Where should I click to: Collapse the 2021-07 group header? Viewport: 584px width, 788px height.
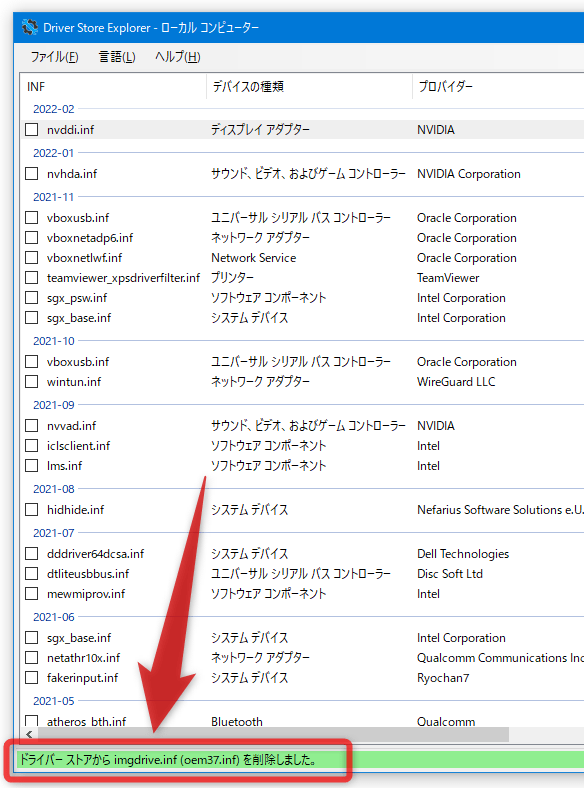click(x=54, y=533)
